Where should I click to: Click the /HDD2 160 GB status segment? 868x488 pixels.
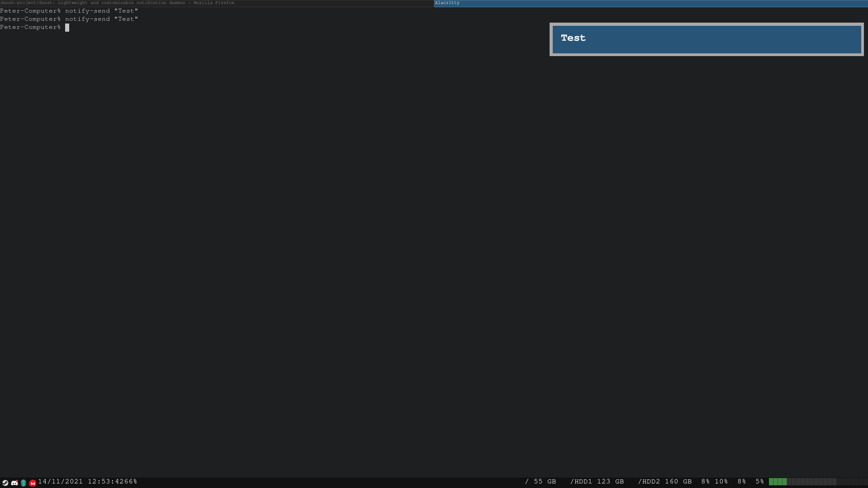click(x=665, y=481)
